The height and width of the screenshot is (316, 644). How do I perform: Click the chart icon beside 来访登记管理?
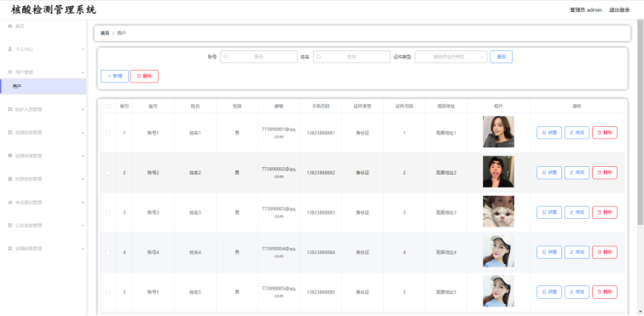10,202
